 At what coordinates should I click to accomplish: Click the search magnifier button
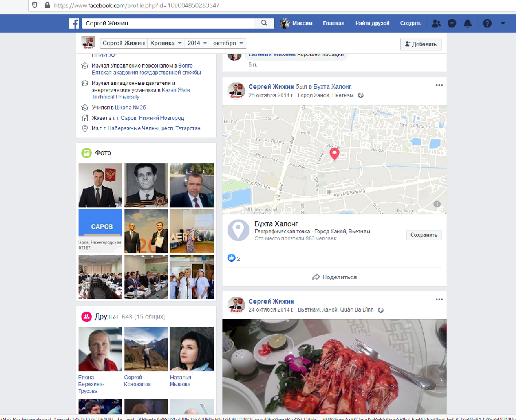[264, 23]
